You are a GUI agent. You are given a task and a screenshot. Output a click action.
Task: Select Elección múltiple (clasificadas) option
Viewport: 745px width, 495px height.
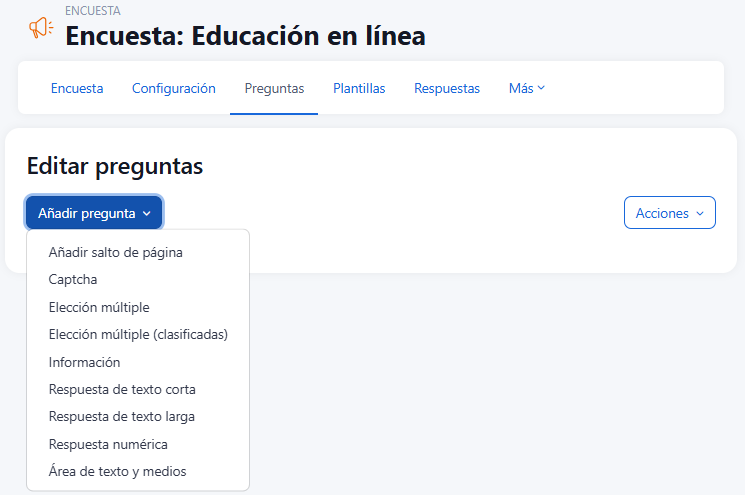pos(138,334)
